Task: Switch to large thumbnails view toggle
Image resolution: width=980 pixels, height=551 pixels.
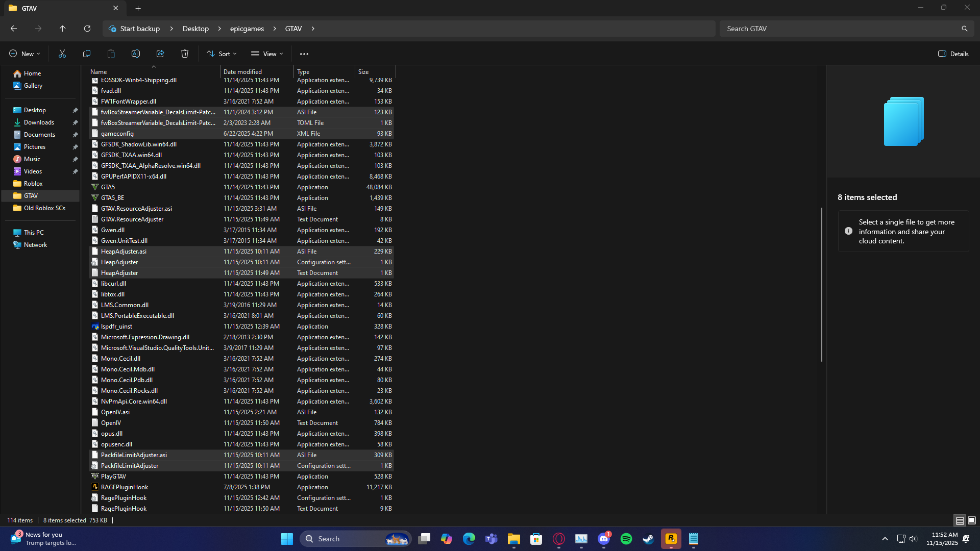Action: click(x=972, y=520)
